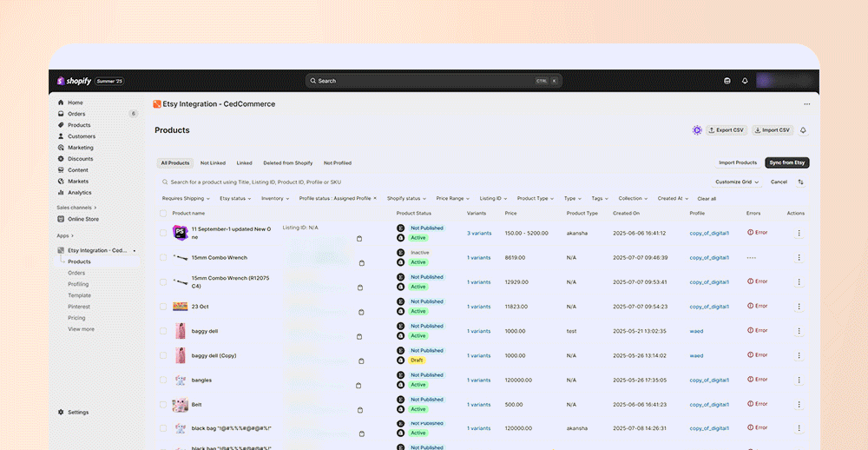Viewport: 868px width, 450px height.
Task: Click the Discounts icon in sidebar
Action: [x=61, y=158]
